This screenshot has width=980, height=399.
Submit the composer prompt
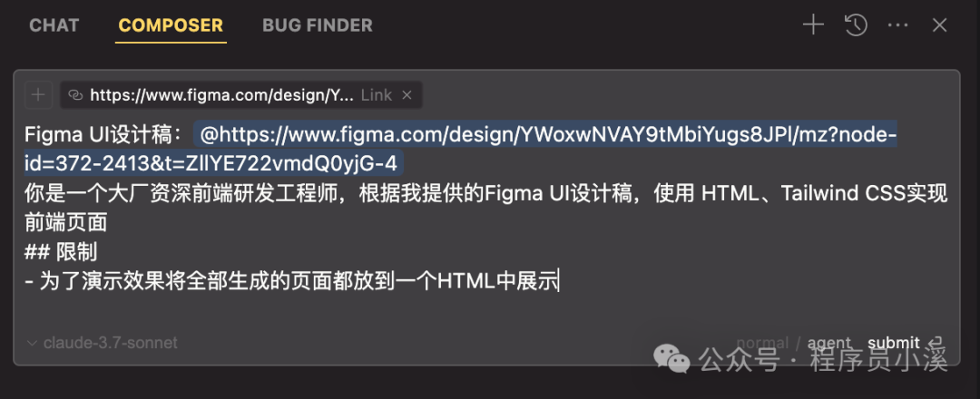click(893, 343)
